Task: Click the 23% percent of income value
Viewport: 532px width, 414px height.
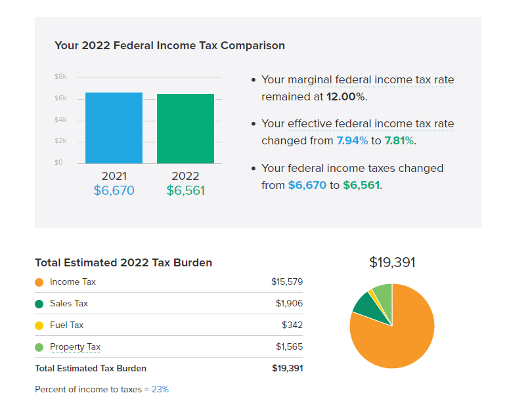Action: click(160, 389)
